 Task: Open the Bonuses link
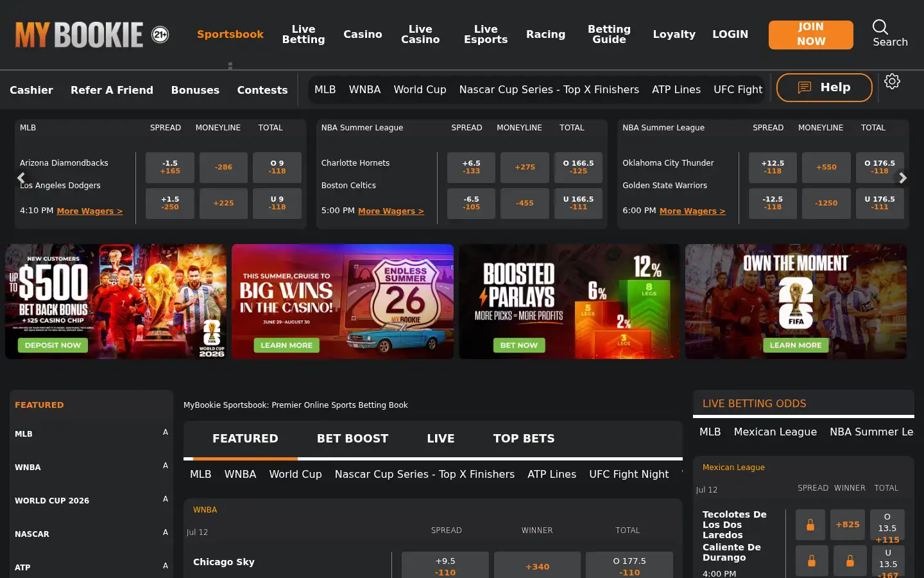(195, 90)
